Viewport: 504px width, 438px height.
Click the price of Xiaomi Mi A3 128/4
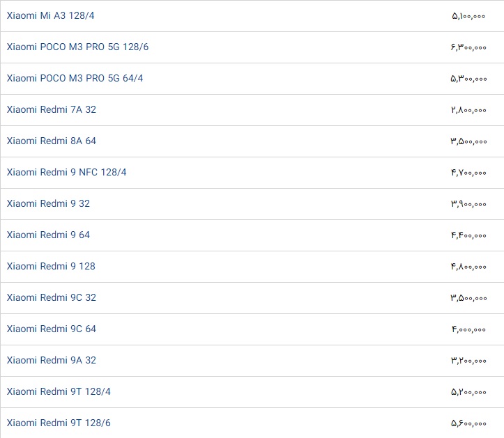[x=468, y=15]
